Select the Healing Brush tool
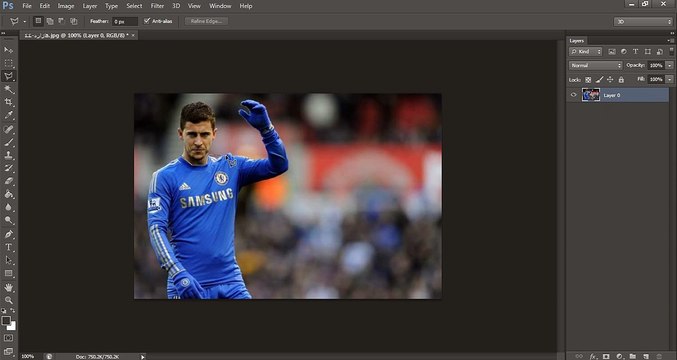 point(8,129)
